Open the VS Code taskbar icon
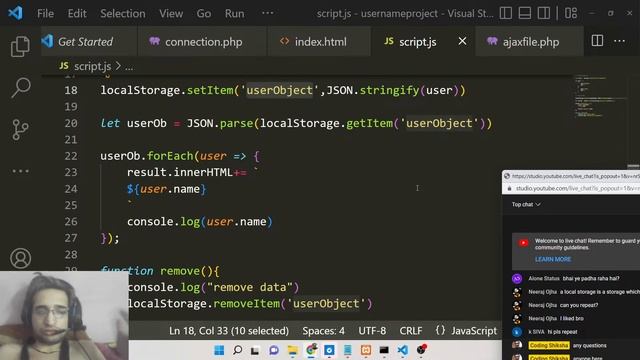640x360 pixels. pos(402,350)
